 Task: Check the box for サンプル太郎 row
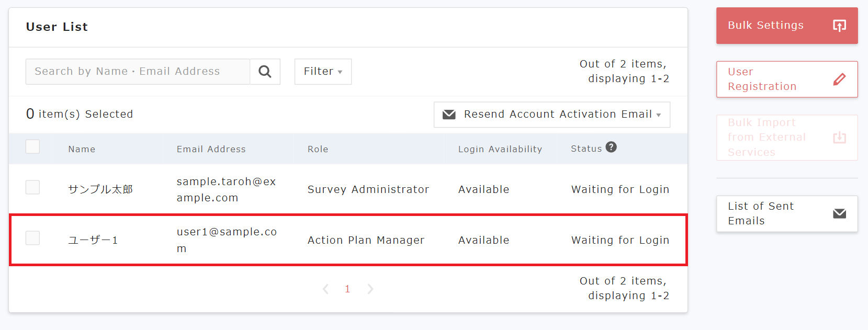[33, 187]
